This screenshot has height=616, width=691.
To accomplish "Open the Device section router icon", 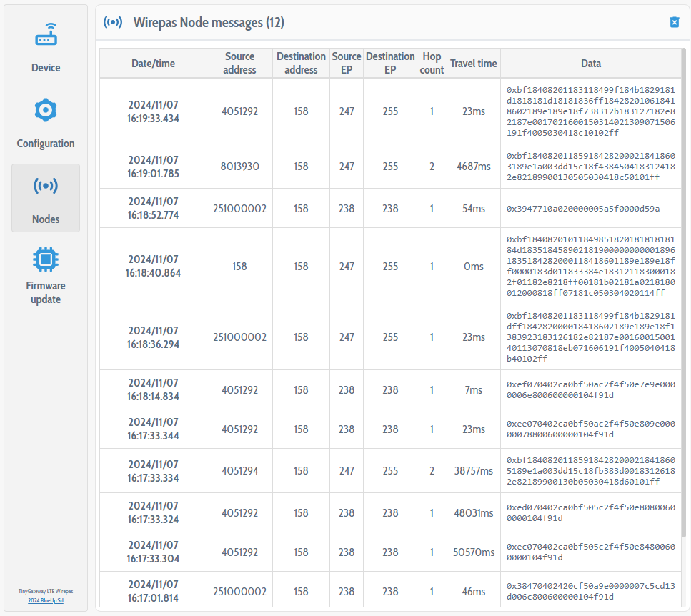I will tap(46, 35).
